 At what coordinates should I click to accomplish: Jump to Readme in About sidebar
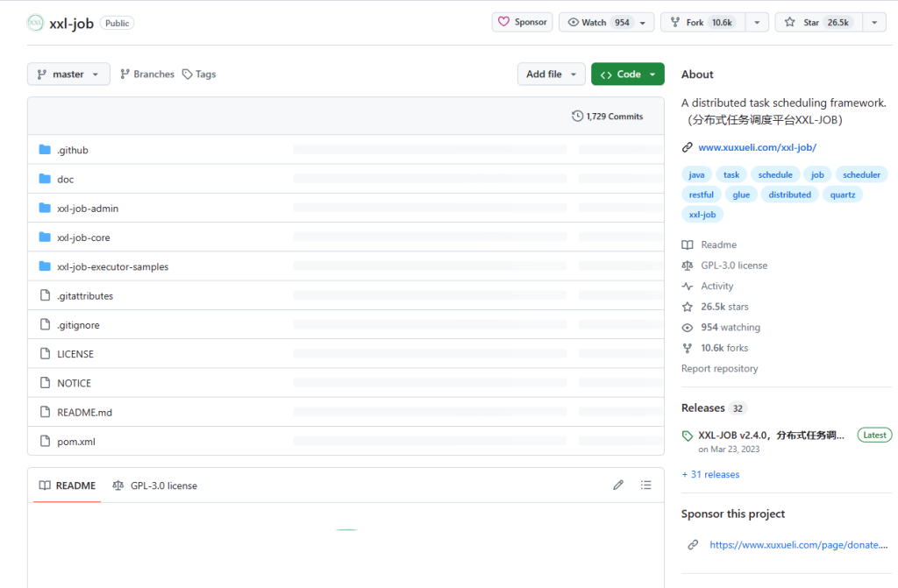click(x=719, y=244)
